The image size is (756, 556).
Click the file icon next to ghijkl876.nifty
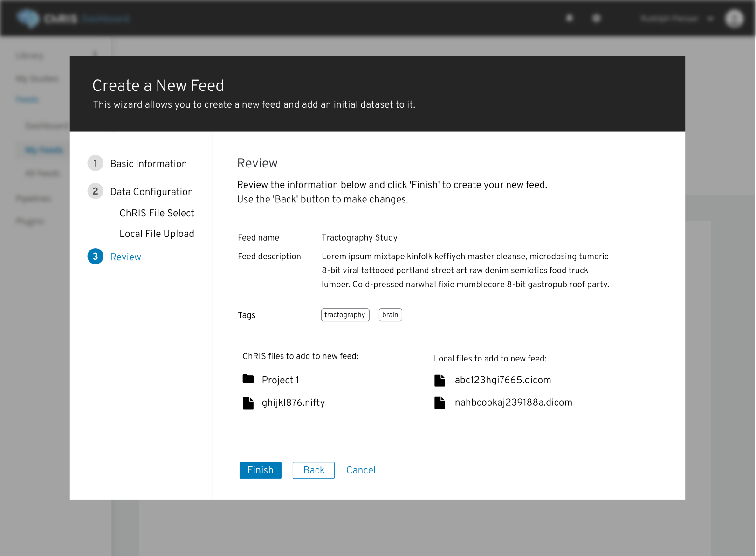click(x=248, y=403)
